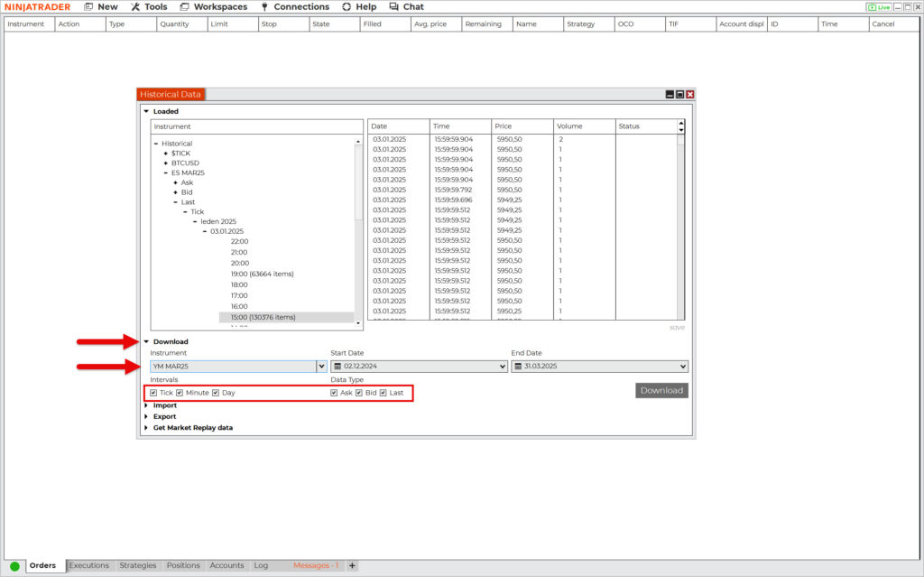Open the Workspaces menu
This screenshot has height=577, width=924.
point(213,7)
